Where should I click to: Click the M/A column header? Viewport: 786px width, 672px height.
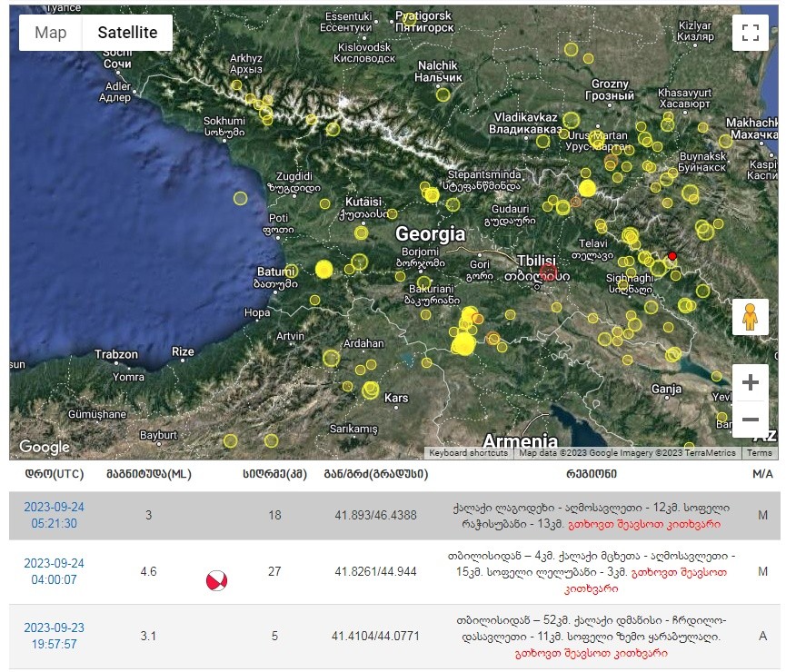(762, 474)
